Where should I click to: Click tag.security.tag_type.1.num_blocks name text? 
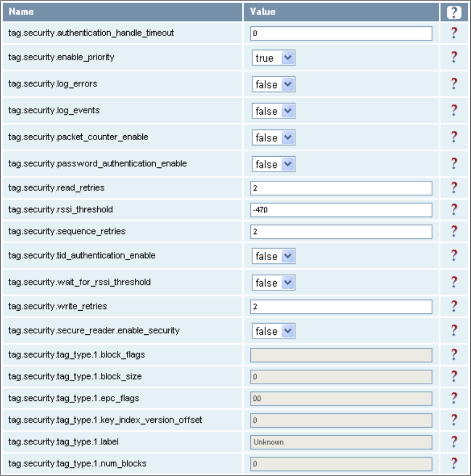[77, 464]
